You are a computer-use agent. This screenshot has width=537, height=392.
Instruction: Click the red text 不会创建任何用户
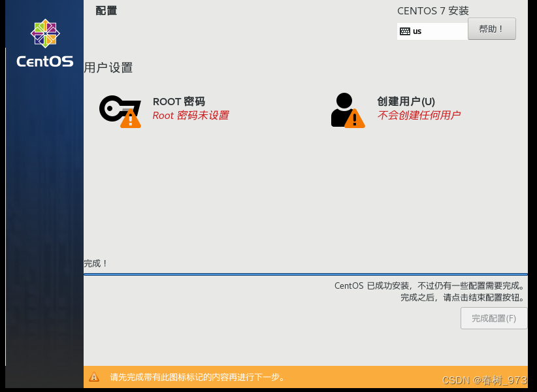pos(419,115)
